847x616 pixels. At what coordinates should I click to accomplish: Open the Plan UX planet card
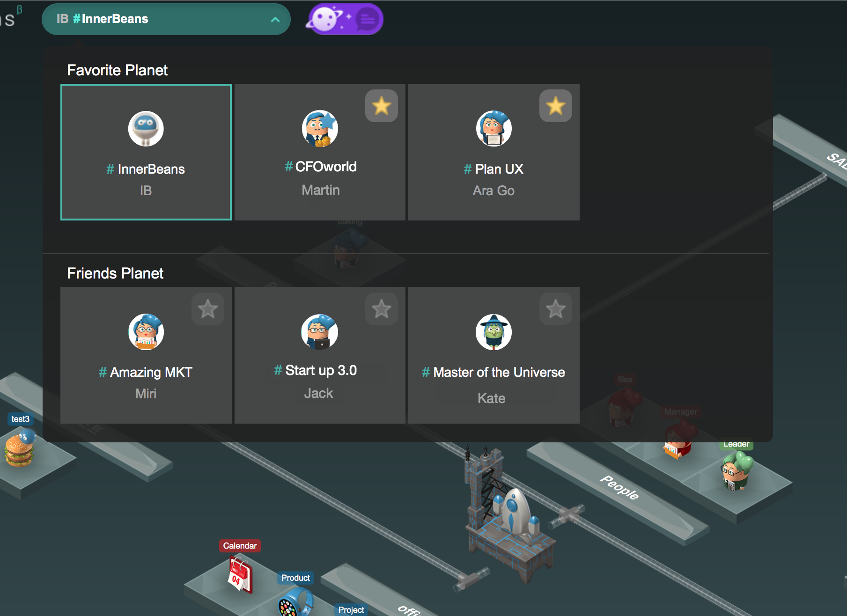(x=494, y=152)
